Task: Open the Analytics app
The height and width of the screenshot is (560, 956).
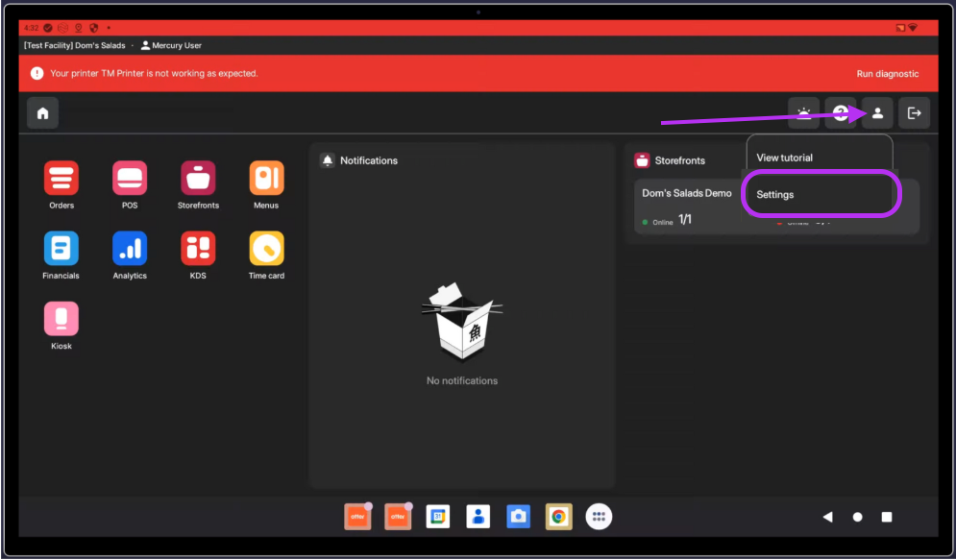Action: [130, 249]
